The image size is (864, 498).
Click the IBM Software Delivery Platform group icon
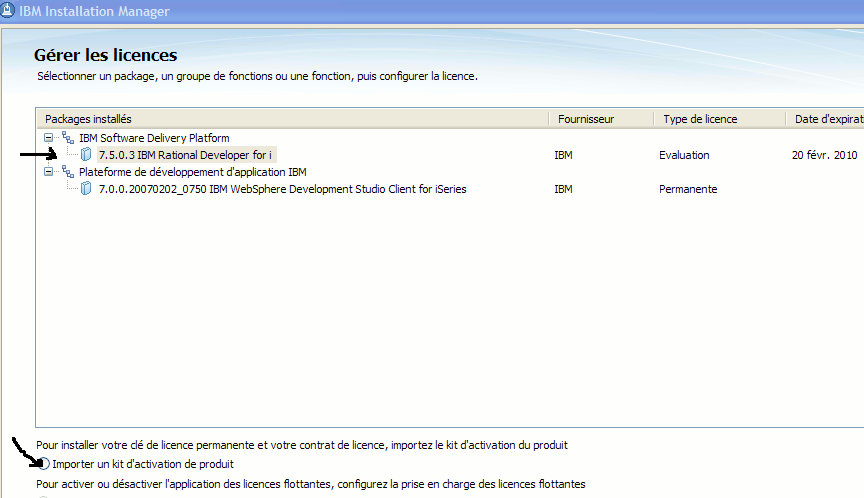click(x=68, y=138)
